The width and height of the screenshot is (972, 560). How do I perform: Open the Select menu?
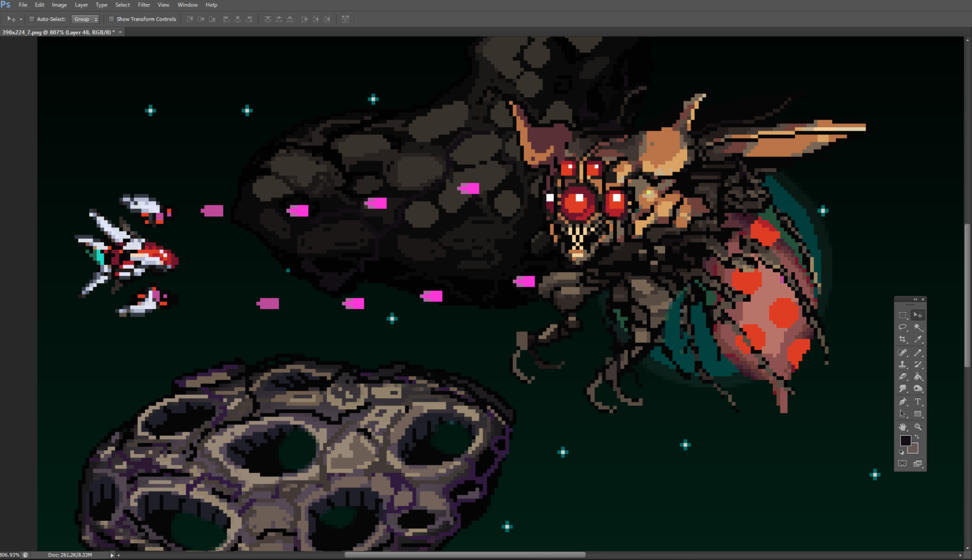(123, 5)
